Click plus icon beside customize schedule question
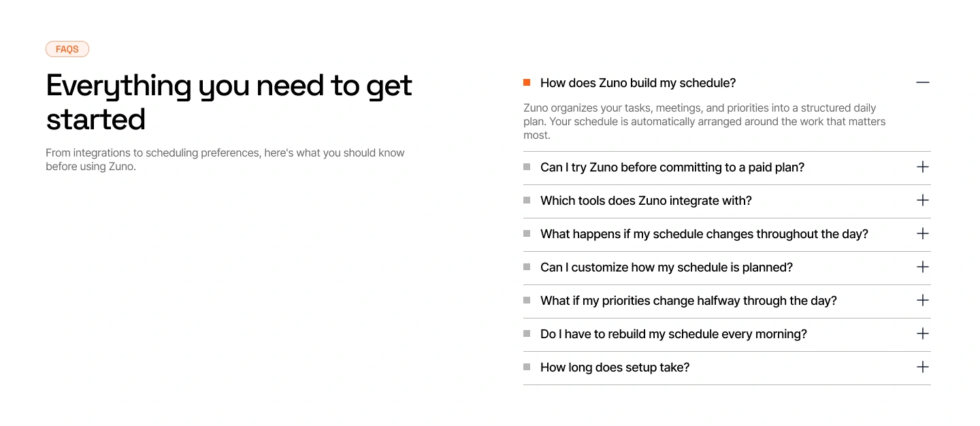 (922, 267)
